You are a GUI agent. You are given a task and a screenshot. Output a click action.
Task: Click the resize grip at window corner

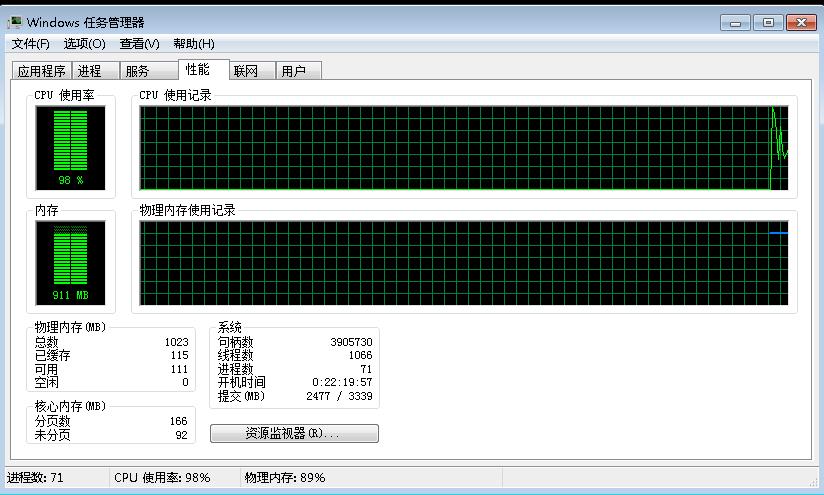coord(814,481)
